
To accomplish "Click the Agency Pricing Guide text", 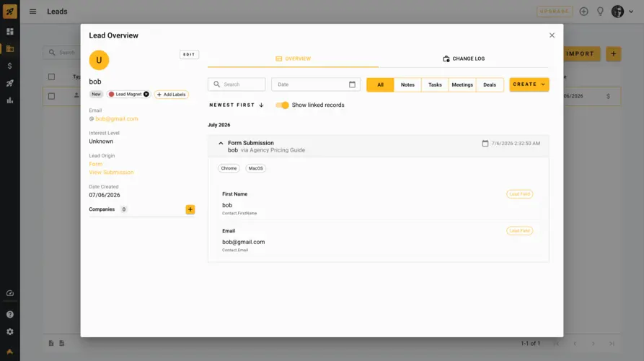I will tap(277, 150).
